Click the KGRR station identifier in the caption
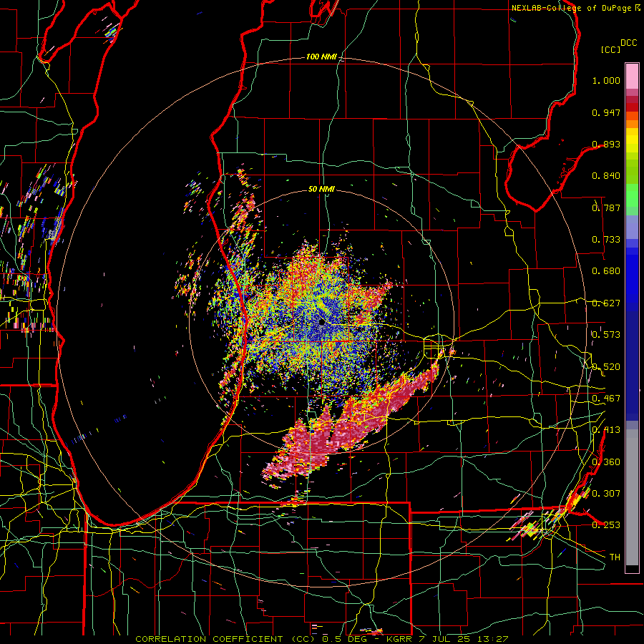 (401, 639)
